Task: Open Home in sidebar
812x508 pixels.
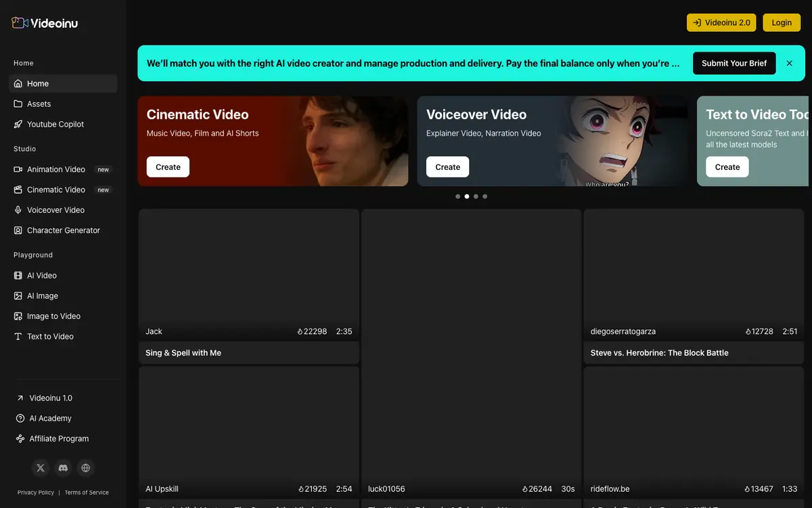Action: (63, 83)
